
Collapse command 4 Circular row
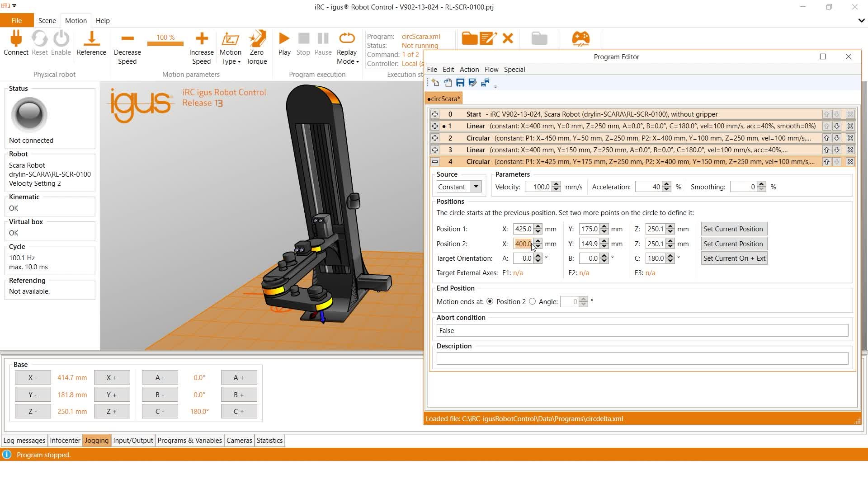point(435,161)
